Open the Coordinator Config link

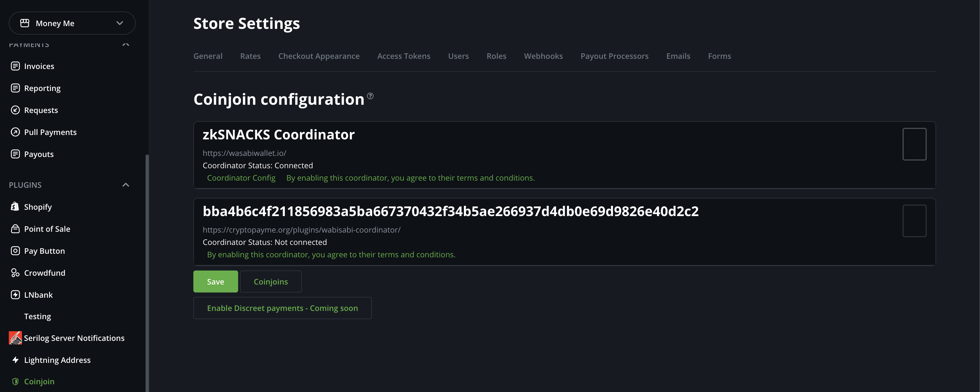pyautogui.click(x=241, y=178)
